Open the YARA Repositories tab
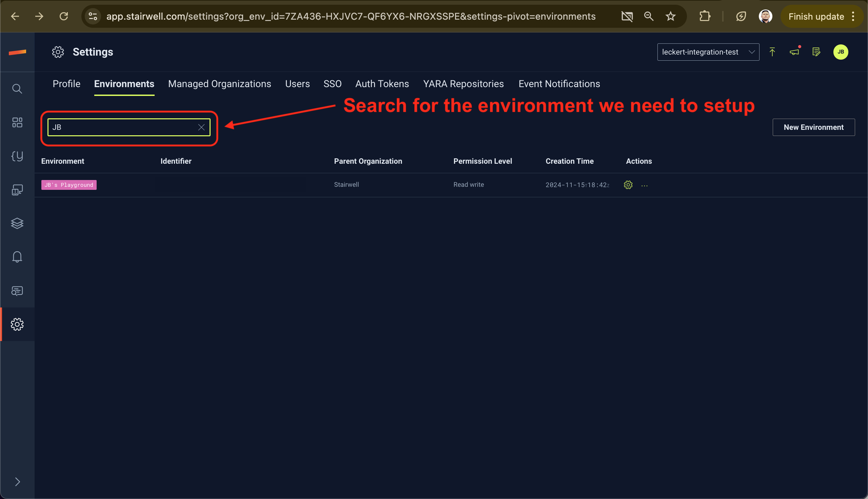 [x=463, y=84]
